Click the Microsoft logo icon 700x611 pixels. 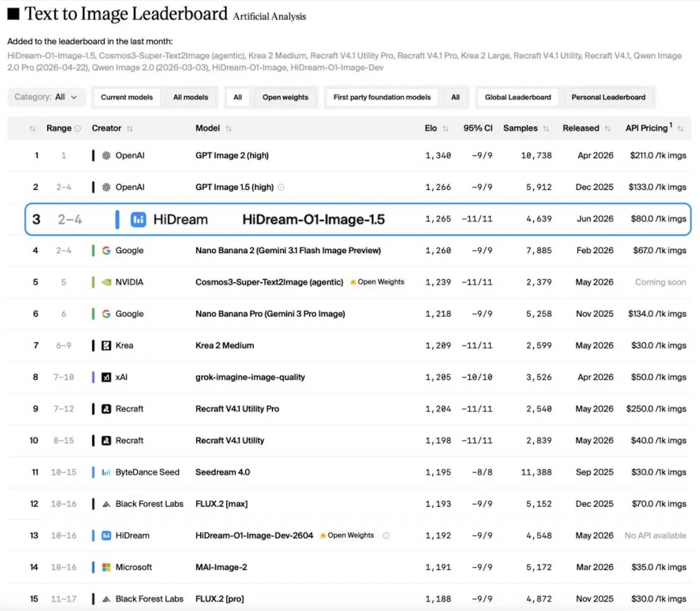tap(106, 567)
